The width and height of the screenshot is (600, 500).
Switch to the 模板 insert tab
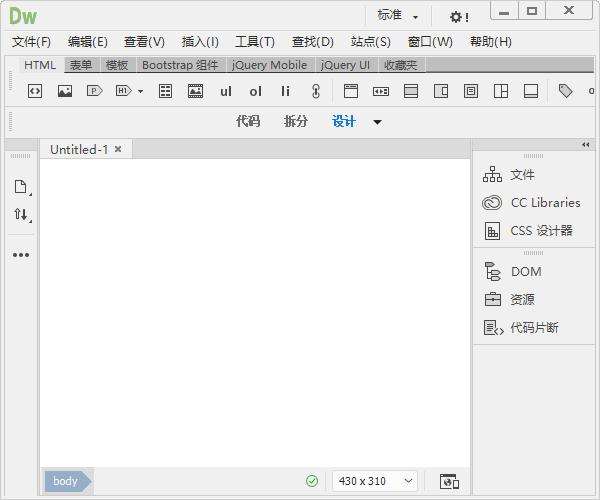tap(117, 65)
